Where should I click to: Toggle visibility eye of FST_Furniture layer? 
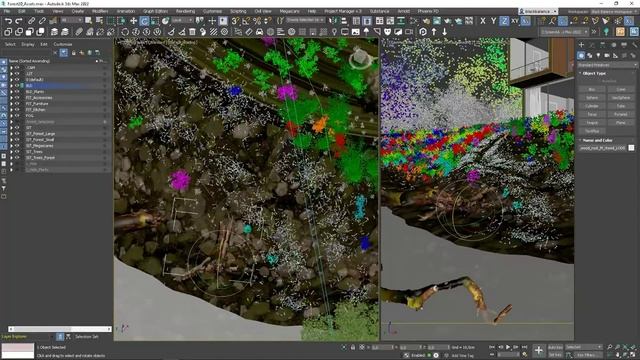tap(17, 104)
